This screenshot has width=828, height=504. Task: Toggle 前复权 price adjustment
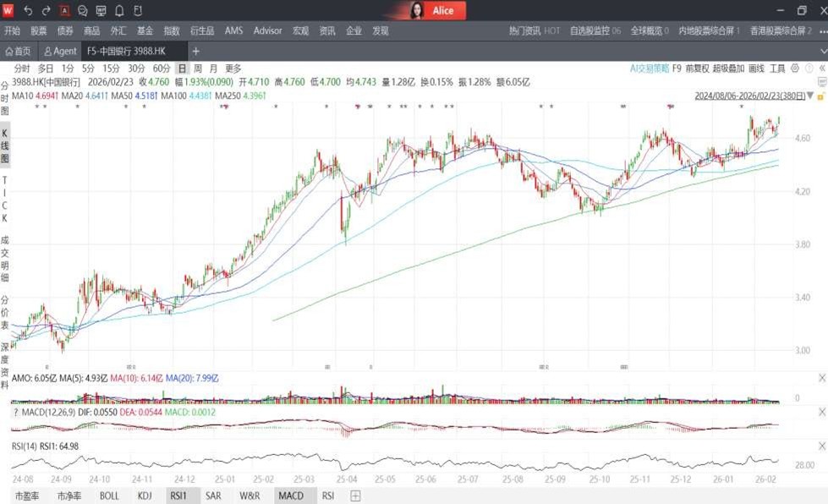[696, 68]
